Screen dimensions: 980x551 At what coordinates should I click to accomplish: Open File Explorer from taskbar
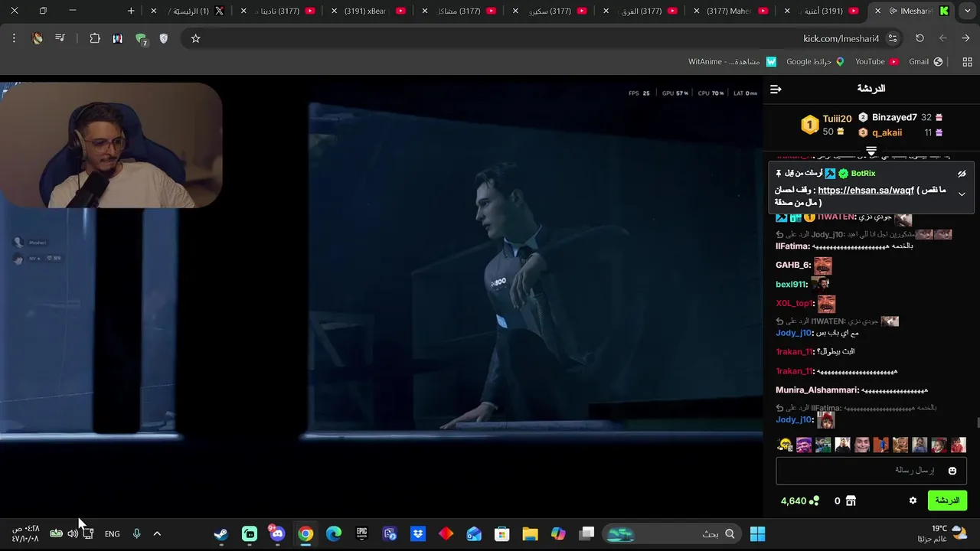(530, 533)
